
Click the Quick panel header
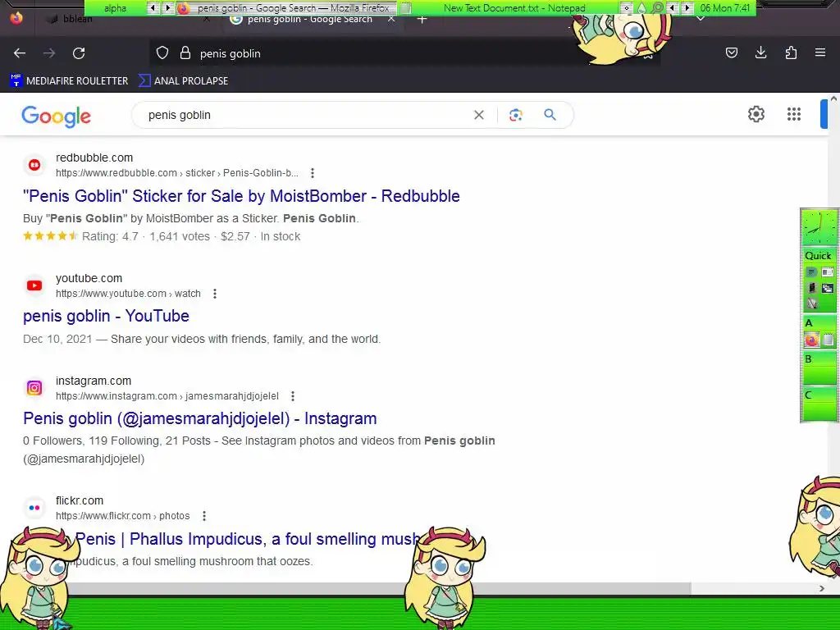818,256
